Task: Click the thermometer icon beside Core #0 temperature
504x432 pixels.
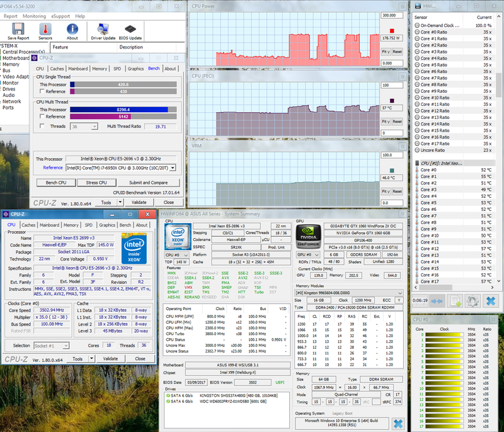Action: (x=417, y=169)
